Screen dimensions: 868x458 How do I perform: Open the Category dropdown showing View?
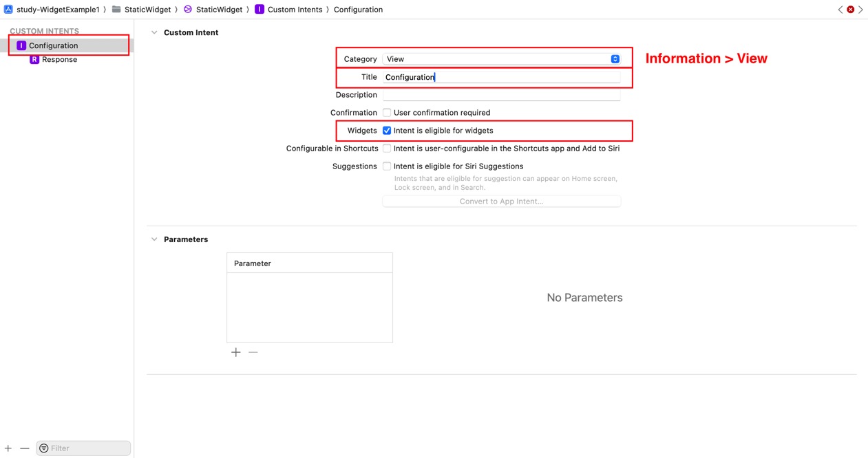tap(501, 59)
